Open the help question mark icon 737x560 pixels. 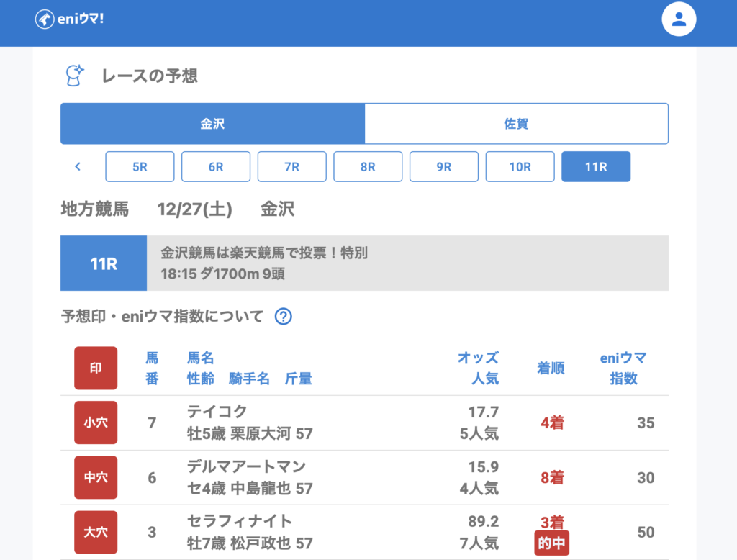[x=284, y=316]
